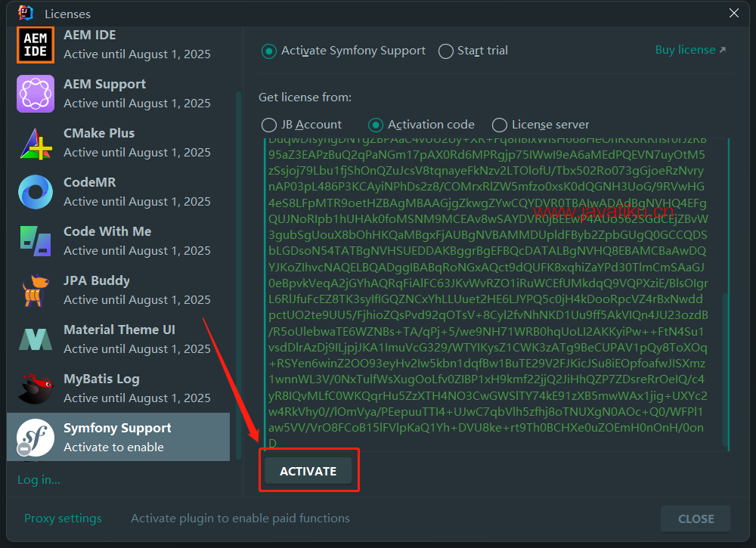Click the AEM IDE plugin icon

tap(36, 45)
